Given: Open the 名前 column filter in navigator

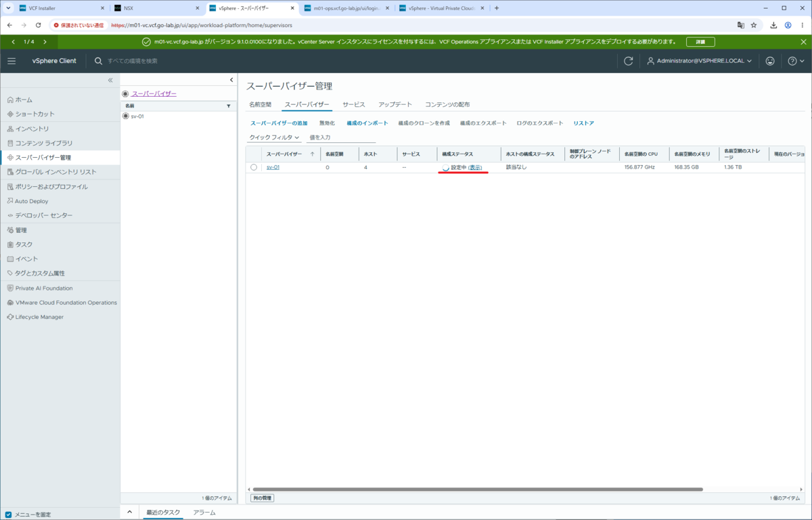Looking at the screenshot, I should [x=229, y=106].
